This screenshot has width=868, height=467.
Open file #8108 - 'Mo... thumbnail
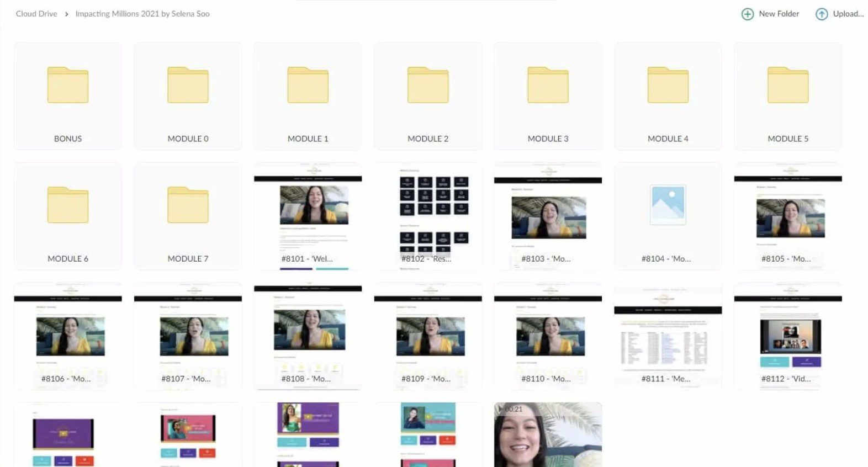[x=308, y=336]
